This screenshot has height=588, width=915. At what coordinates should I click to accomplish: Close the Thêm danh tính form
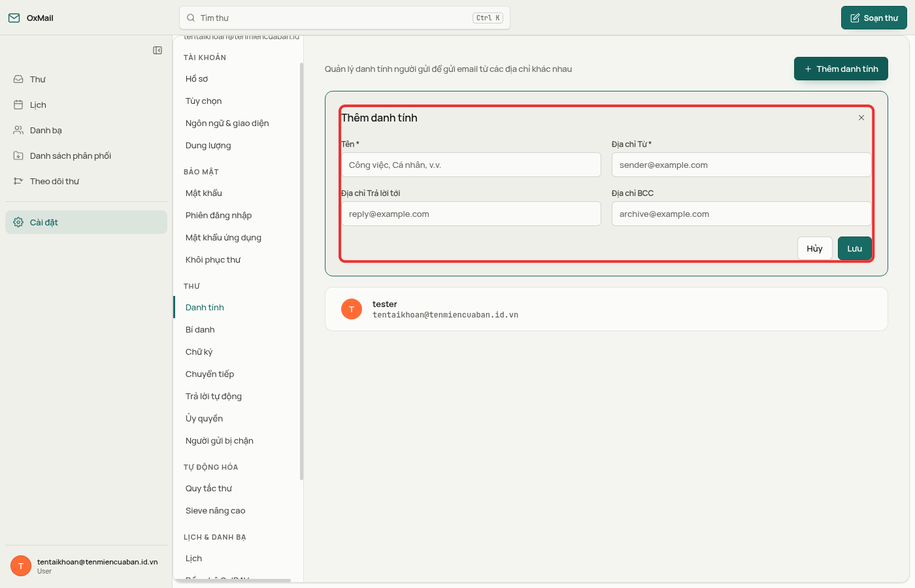coord(861,118)
